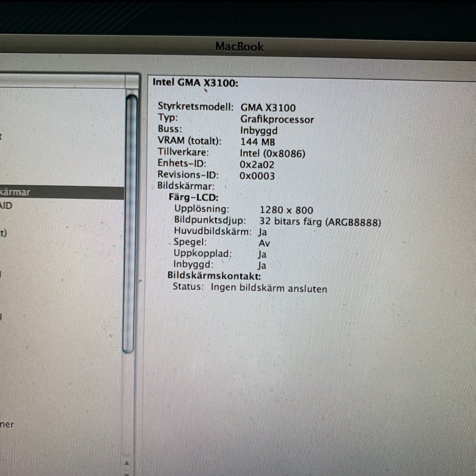Screen dimensions: 476x476
Task: Click the sidebar vertical scrollbar thumb
Action: pyautogui.click(x=130, y=224)
